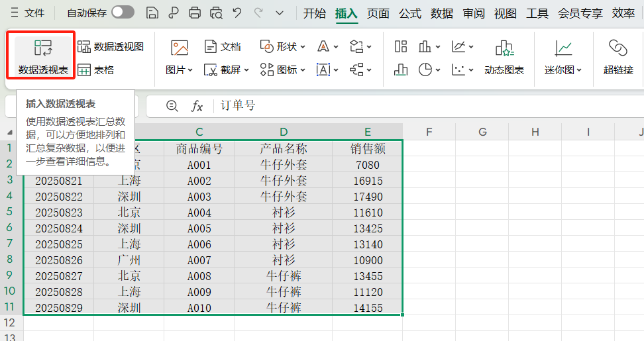644x341 pixels.
Task: Click cell with value 14155
Action: [x=368, y=308]
